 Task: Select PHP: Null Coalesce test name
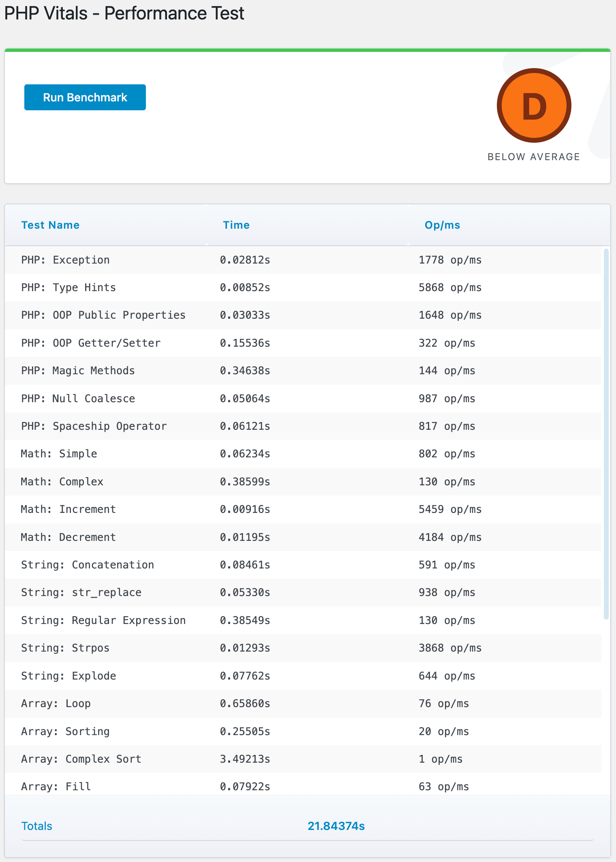point(78,399)
